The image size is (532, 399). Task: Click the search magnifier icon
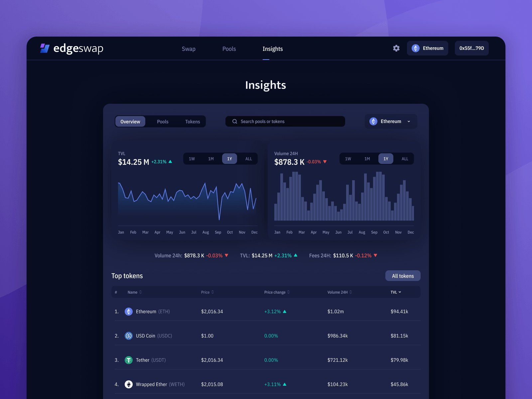point(235,121)
